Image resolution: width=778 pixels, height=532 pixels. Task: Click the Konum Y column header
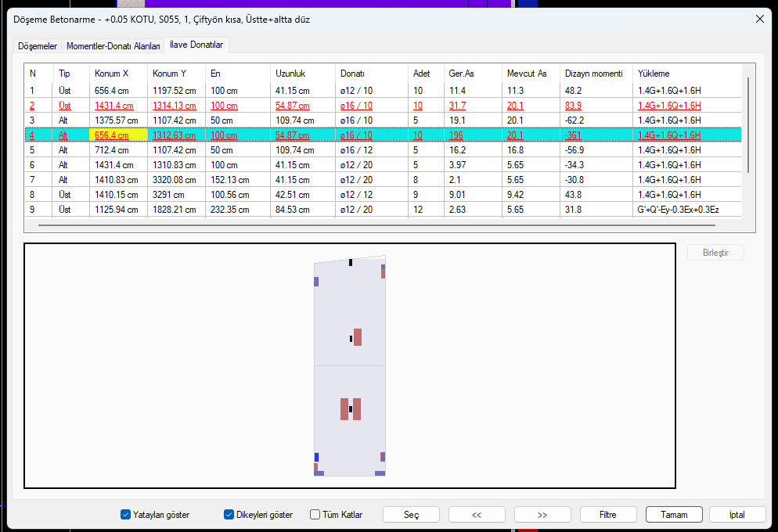[x=175, y=74]
